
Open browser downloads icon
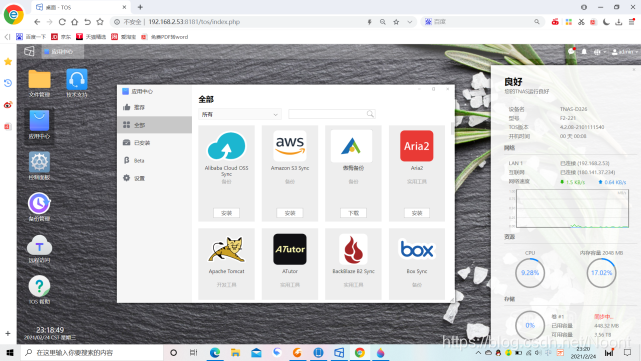(x=619, y=22)
